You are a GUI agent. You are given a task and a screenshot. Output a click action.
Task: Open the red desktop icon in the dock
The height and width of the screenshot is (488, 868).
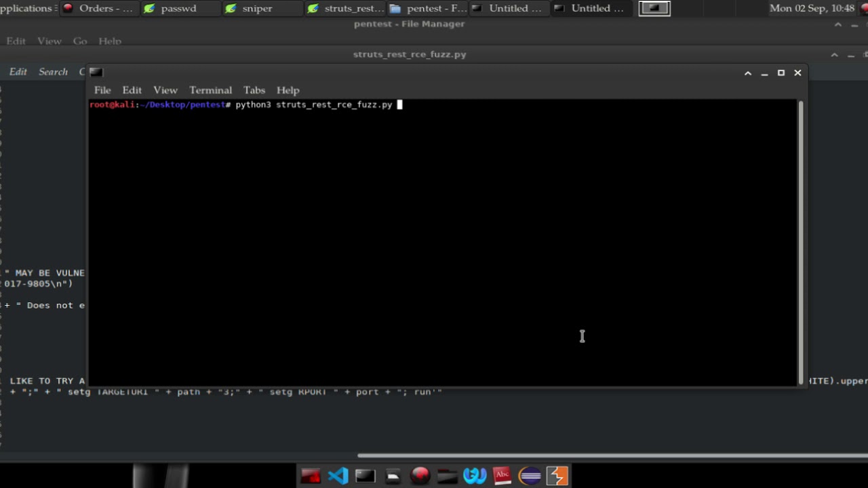pyautogui.click(x=311, y=476)
